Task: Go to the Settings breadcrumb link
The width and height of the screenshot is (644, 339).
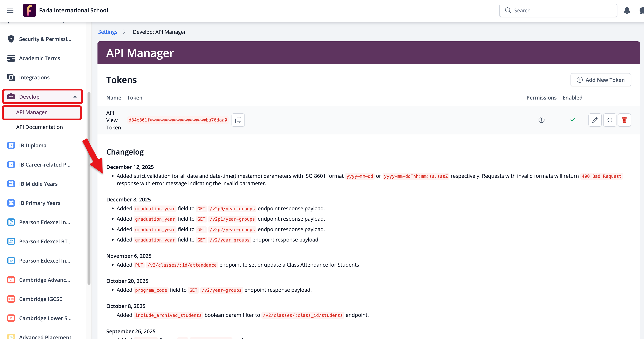Action: (x=107, y=32)
